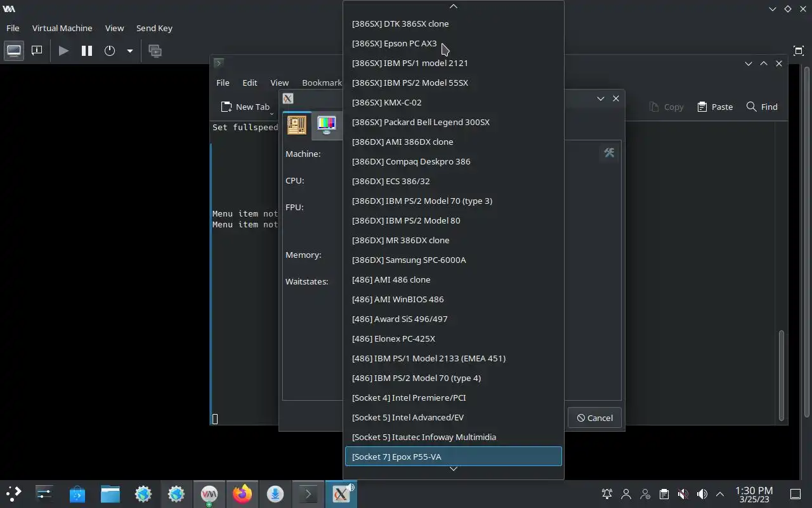Click the Copy button in Konsole
Screen dimensions: 812x508
(667, 107)
